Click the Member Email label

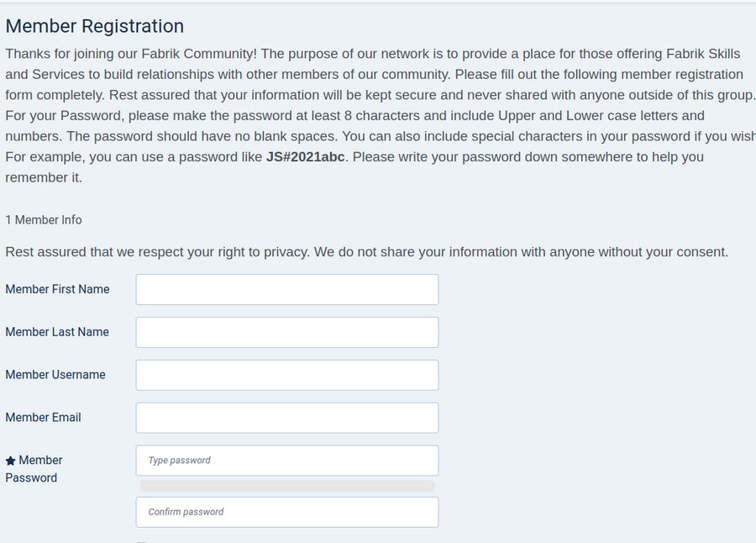tap(43, 418)
